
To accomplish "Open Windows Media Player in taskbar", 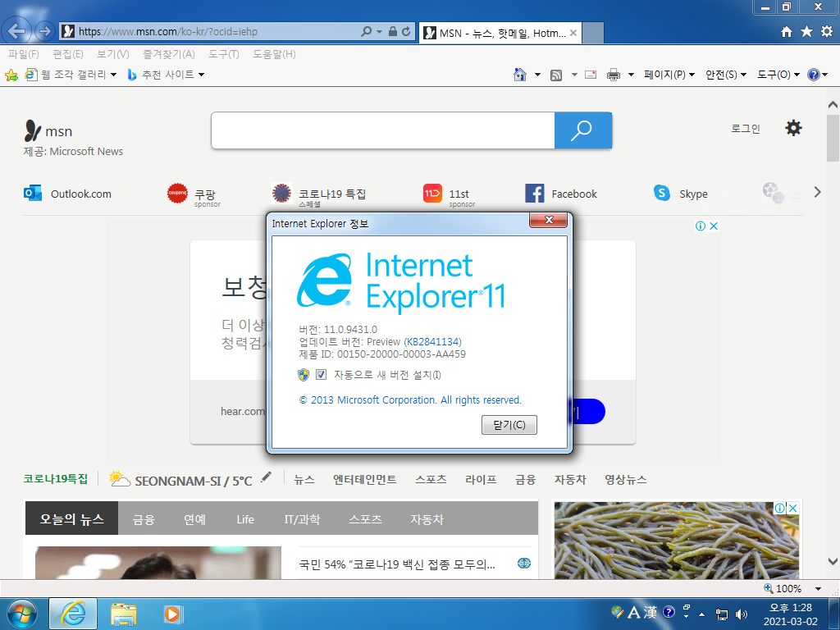I will [173, 614].
